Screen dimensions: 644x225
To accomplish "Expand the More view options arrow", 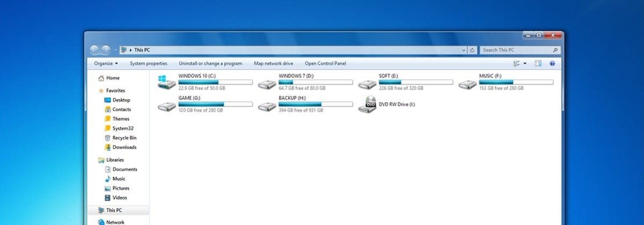I will coord(525,63).
